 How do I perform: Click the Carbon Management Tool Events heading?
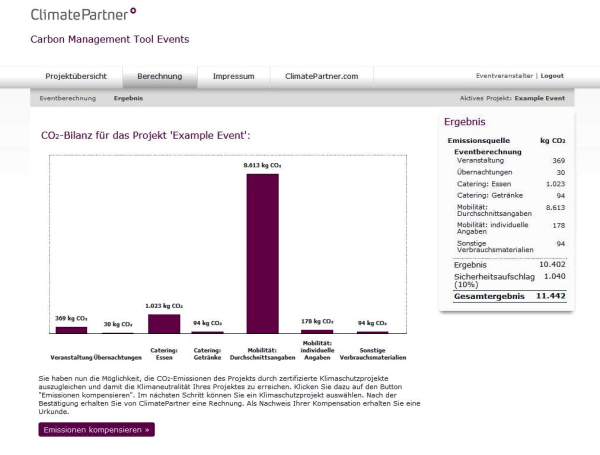pos(110,40)
